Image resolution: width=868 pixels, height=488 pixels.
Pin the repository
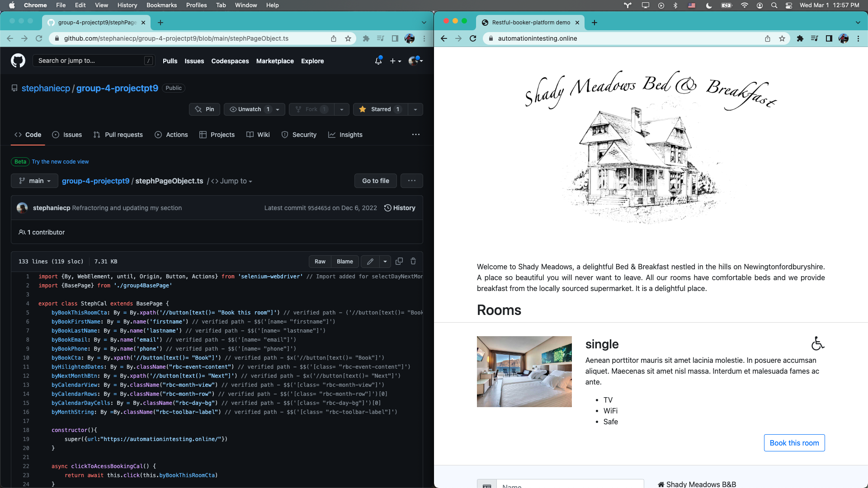coord(204,109)
